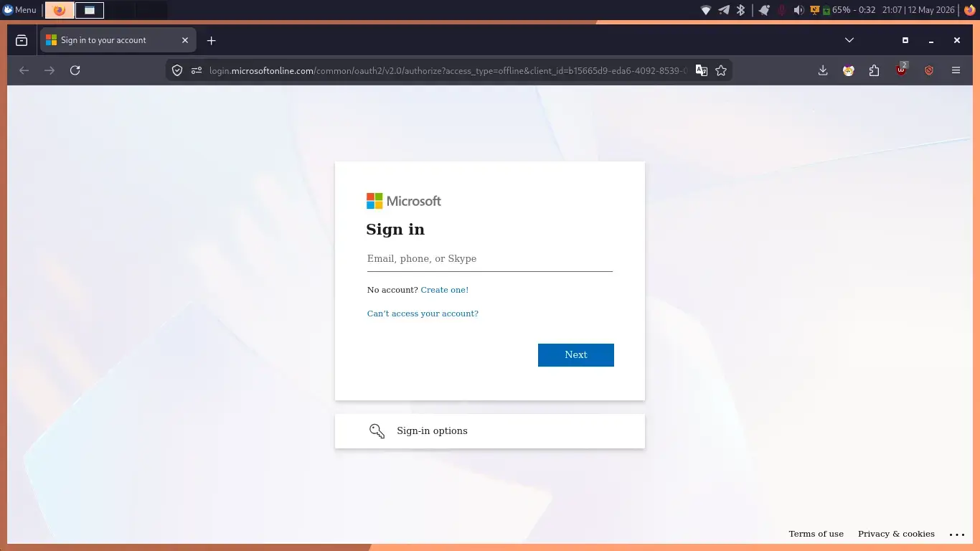The width and height of the screenshot is (980, 551).
Task: Open the desktop Menu launcher
Action: point(19,10)
